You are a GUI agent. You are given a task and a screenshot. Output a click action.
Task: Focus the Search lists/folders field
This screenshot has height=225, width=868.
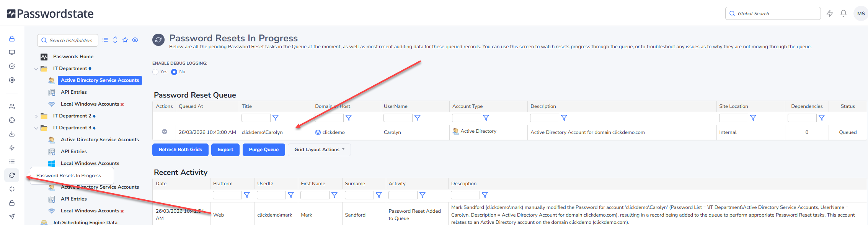coord(68,40)
